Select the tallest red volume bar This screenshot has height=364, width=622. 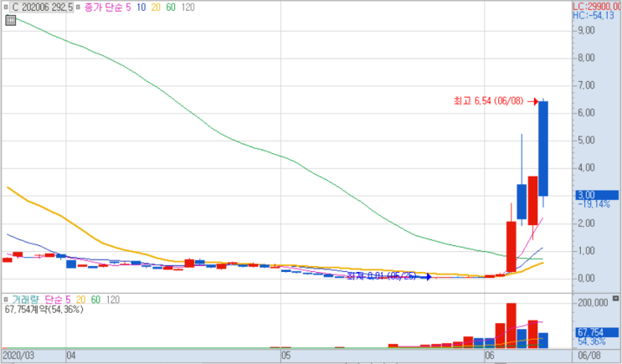511,326
